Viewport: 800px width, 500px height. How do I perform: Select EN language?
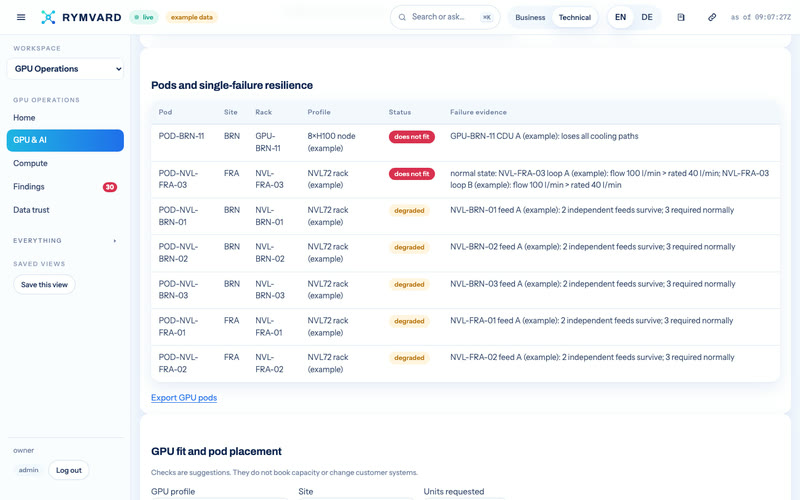click(x=620, y=17)
